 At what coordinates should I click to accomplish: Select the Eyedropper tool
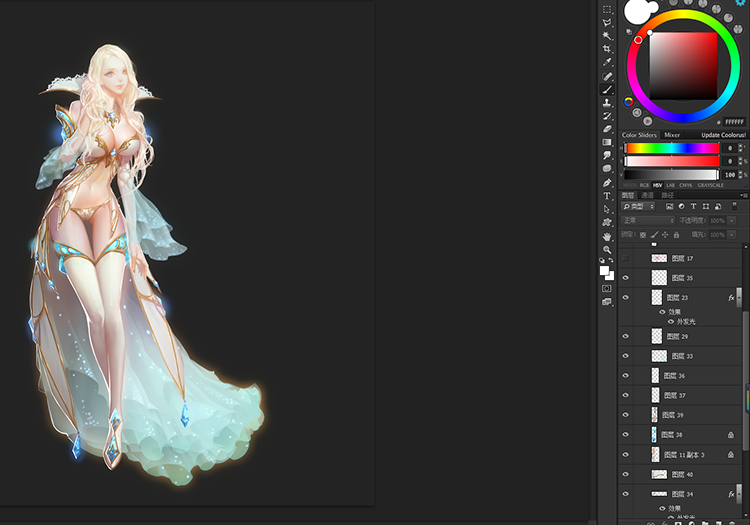[x=607, y=62]
